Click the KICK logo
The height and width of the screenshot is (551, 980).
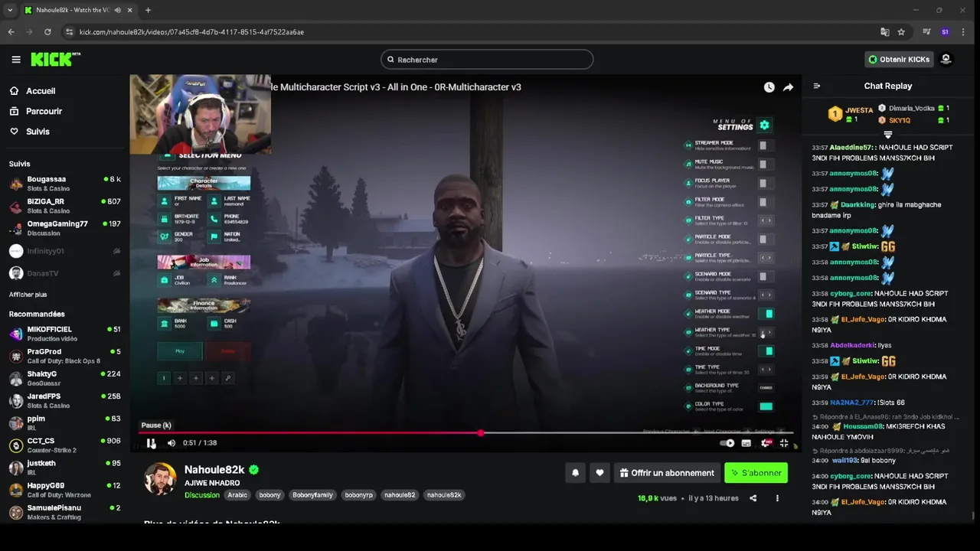[55, 60]
